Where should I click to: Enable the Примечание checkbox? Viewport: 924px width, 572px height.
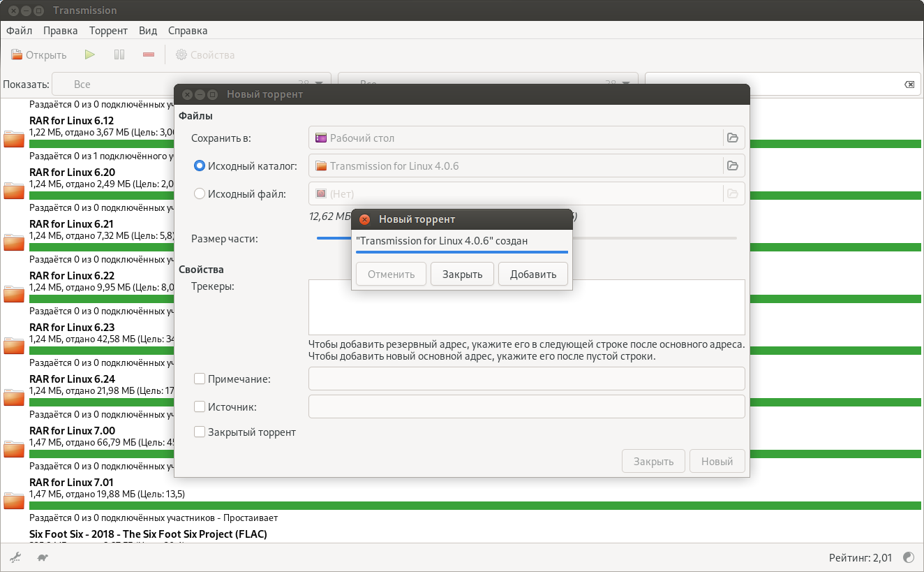tap(200, 379)
